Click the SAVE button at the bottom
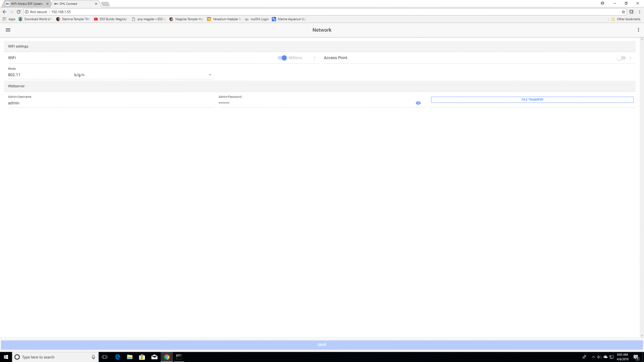Screen dimensions: 644x362 coord(321,345)
